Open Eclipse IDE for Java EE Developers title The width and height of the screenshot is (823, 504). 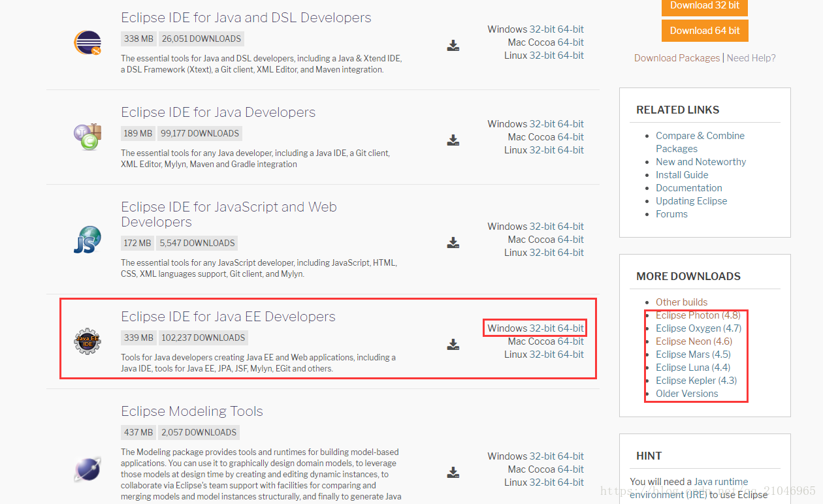click(228, 317)
